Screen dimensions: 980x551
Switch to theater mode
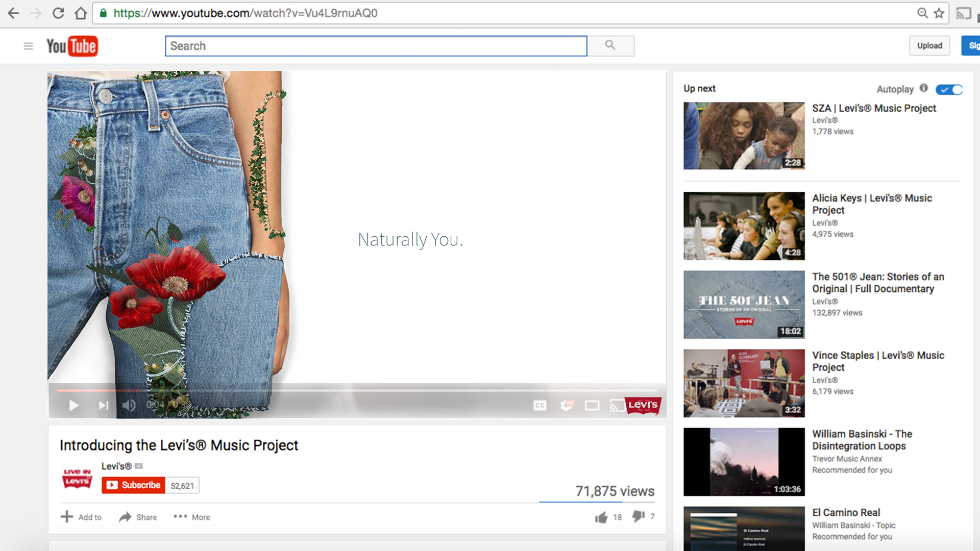[592, 406]
